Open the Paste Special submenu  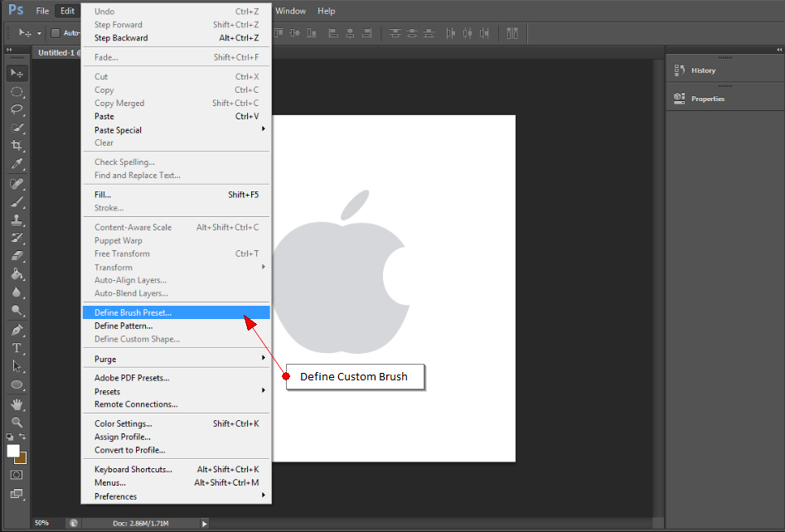point(177,129)
